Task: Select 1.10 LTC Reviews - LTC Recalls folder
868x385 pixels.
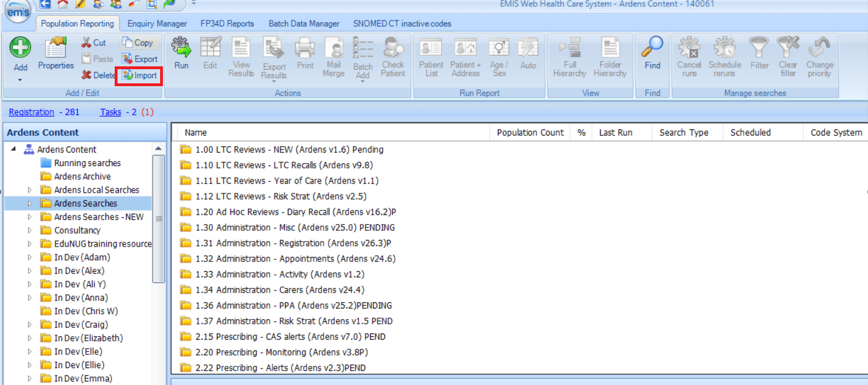Action: point(284,165)
